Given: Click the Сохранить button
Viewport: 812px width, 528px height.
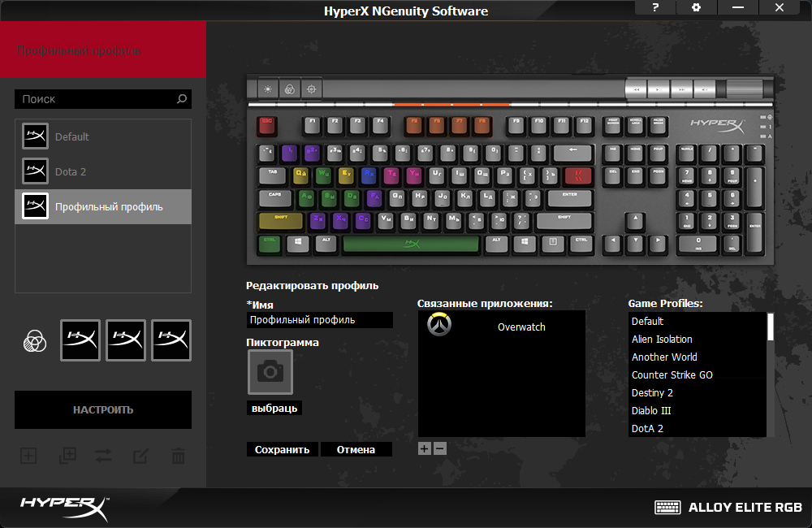Looking at the screenshot, I should (283, 450).
